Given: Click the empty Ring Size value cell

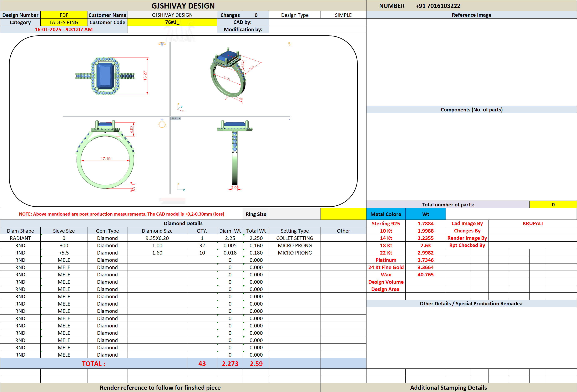Looking at the screenshot, I should click(x=295, y=214).
